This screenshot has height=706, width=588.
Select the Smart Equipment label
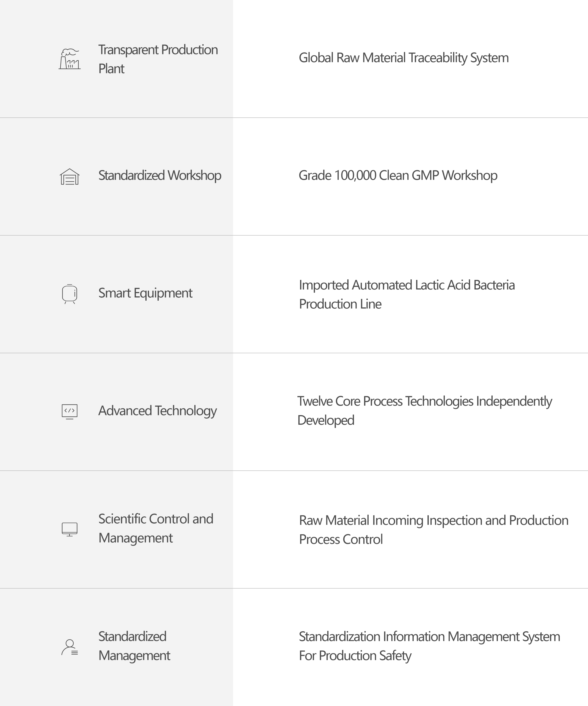point(145,293)
